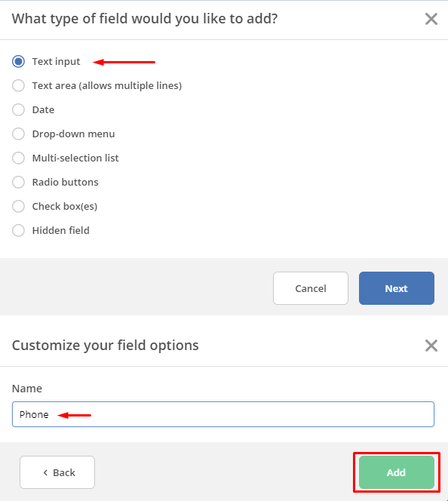Close the field type dialog
The image size is (448, 501).
click(431, 19)
